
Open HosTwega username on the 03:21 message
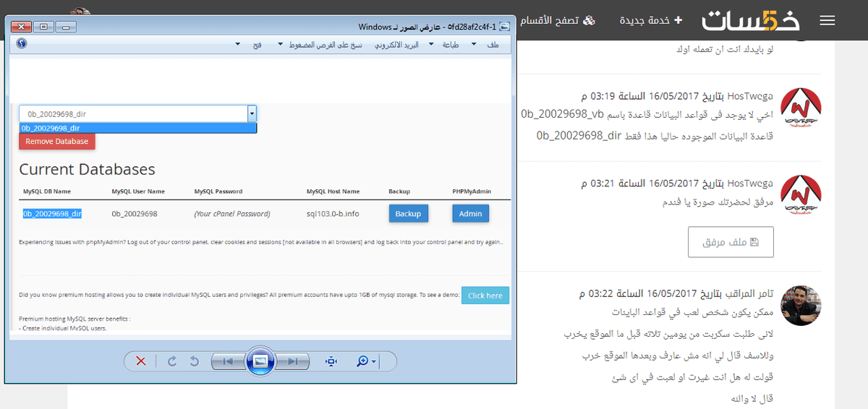click(x=750, y=183)
